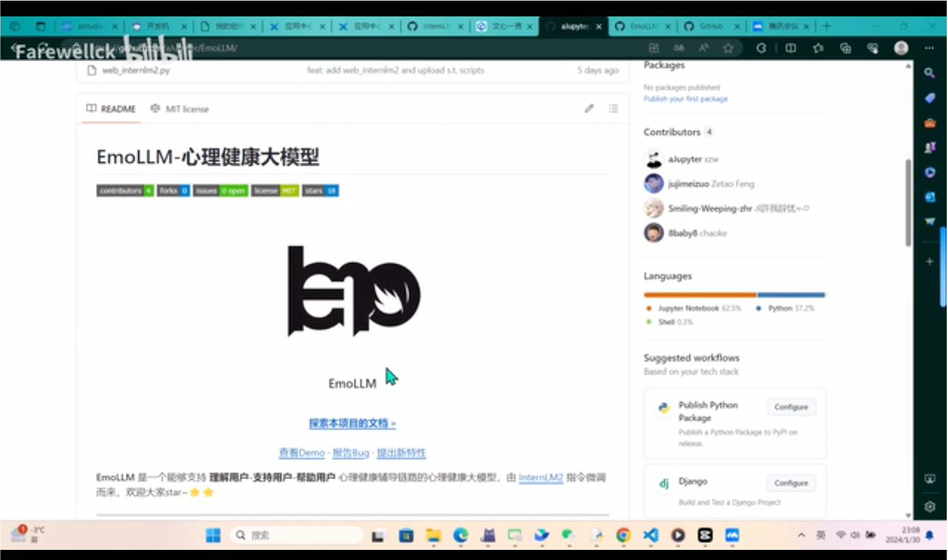This screenshot has height=560, width=948.
Task: Add a sidebar app with plus icon
Action: [930, 261]
